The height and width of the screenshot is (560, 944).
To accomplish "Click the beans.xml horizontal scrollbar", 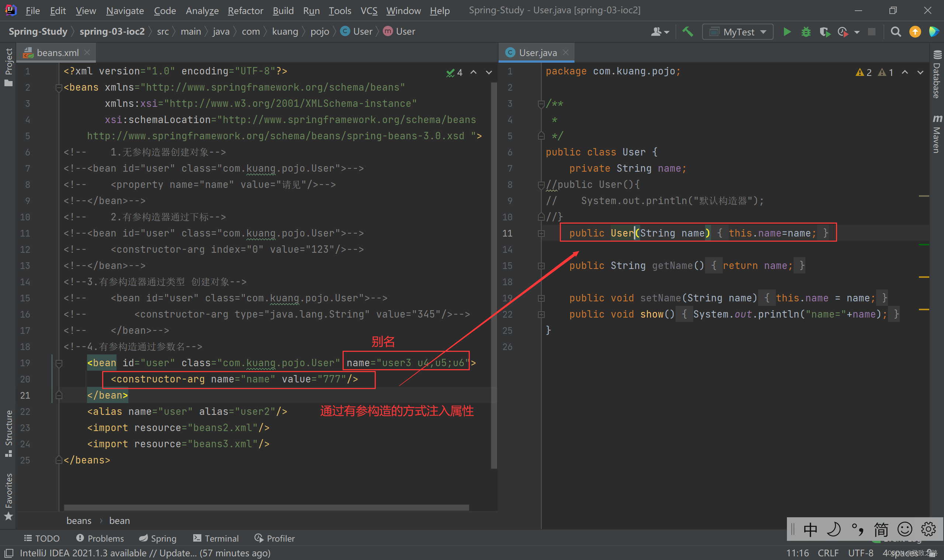I will [266, 508].
